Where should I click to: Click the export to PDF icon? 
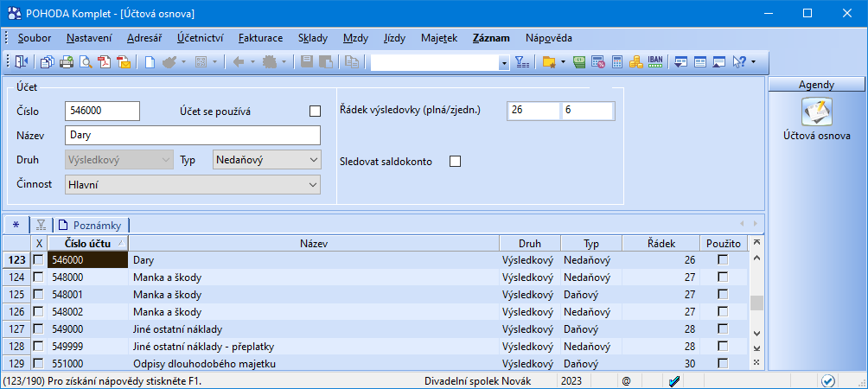[x=104, y=62]
